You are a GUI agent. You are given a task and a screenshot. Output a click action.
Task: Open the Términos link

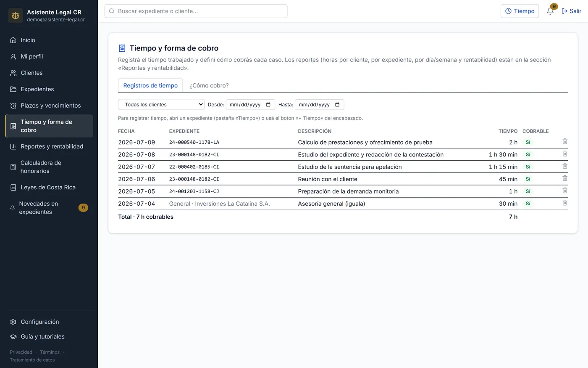click(50, 352)
